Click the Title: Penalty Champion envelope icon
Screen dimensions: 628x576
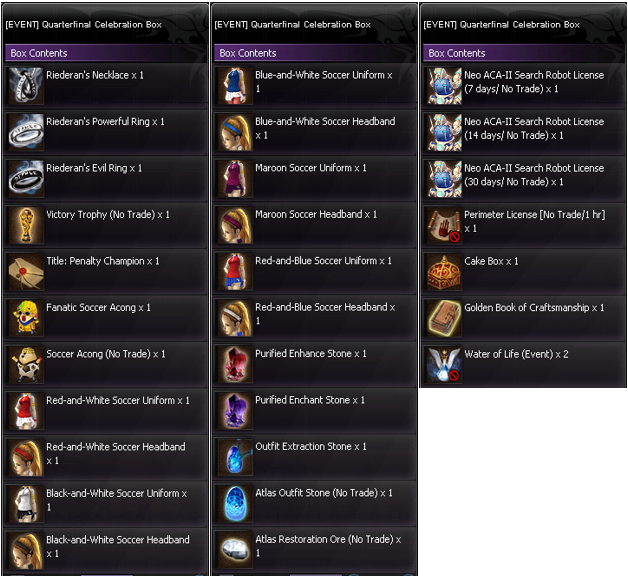tap(26, 272)
